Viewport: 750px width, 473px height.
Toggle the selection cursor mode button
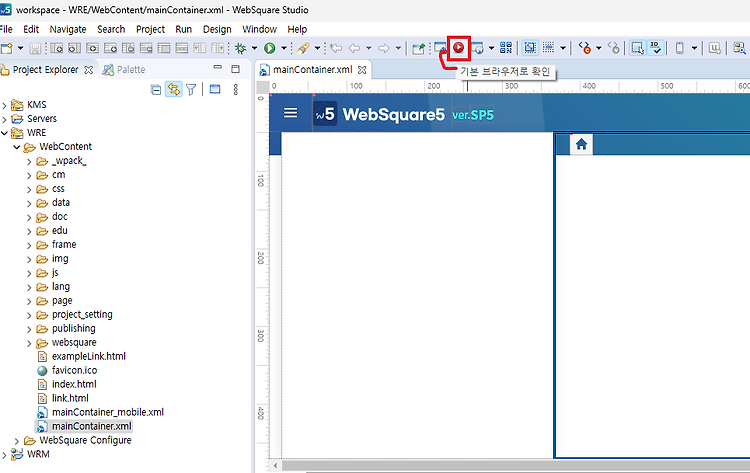637,47
